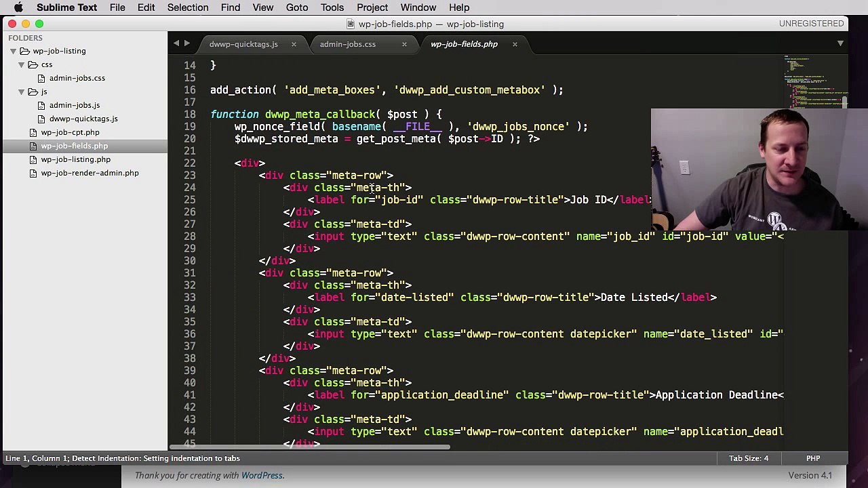Open the Tools menu
868x488 pixels.
[x=332, y=7]
